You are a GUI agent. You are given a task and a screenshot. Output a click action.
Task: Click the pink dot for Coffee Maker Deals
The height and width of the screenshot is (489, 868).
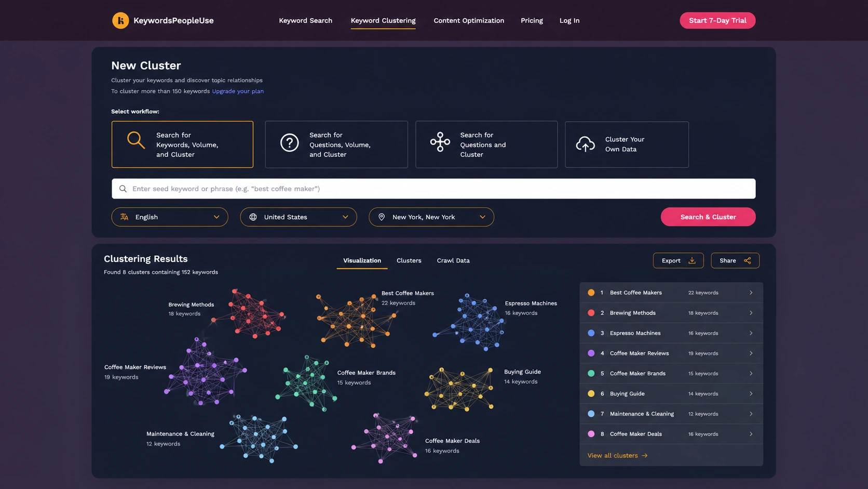coord(591,434)
